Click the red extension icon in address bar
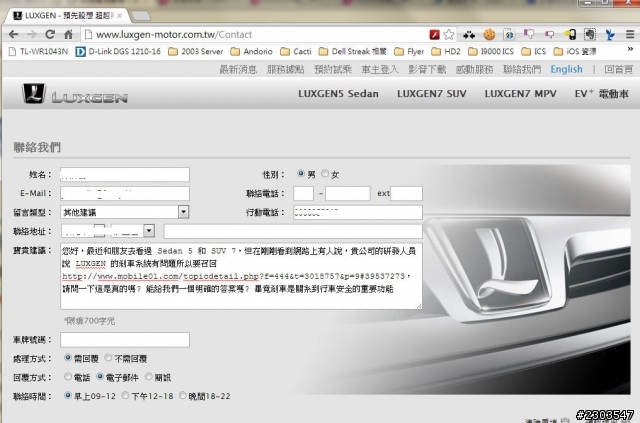 434,35
